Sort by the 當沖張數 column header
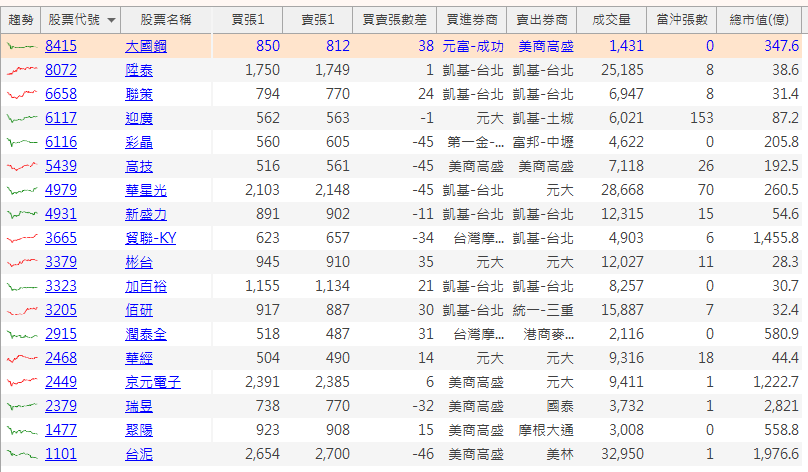808x472 pixels. click(682, 20)
